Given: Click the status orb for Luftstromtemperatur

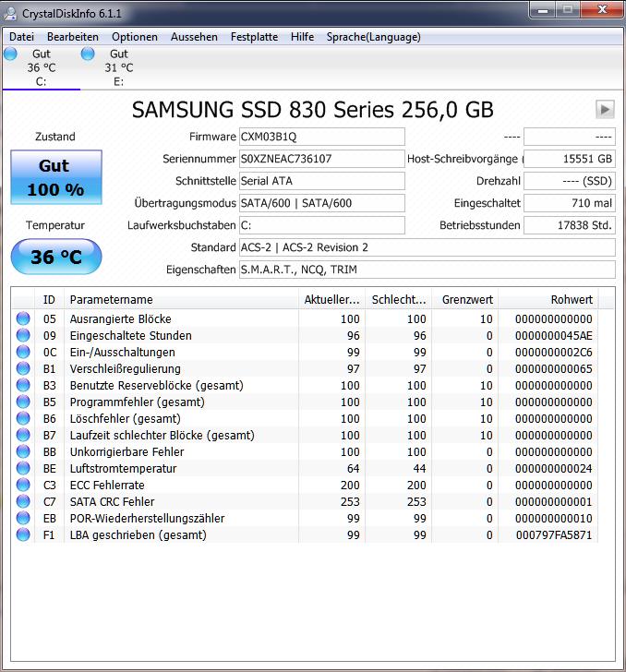Looking at the screenshot, I should tap(23, 468).
